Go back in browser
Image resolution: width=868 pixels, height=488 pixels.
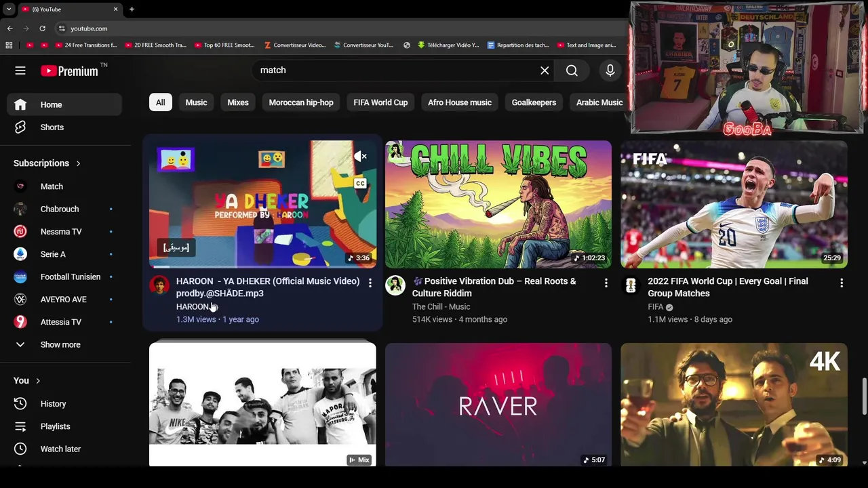(10, 28)
